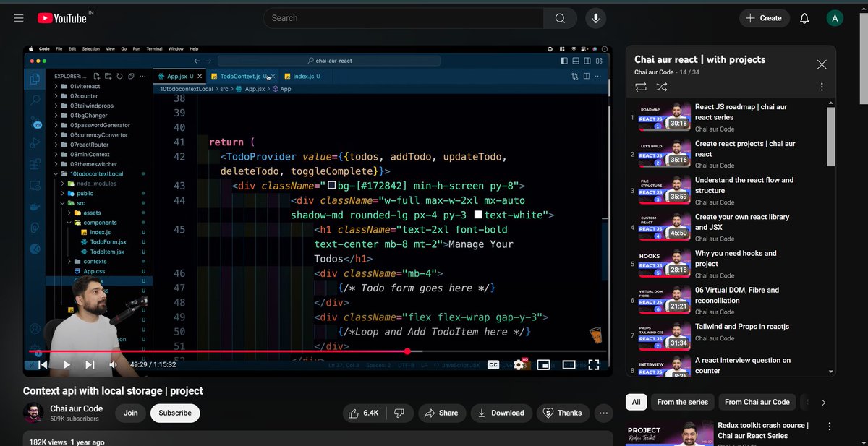Viewport: 868px width, 446px height.
Task: Play 'Tailwind and Props in reactjs' thumbnail
Action: (664, 336)
